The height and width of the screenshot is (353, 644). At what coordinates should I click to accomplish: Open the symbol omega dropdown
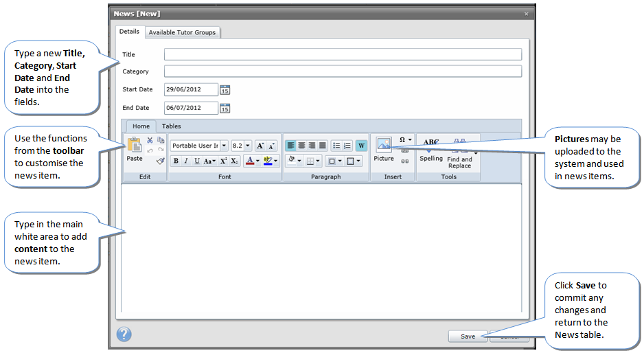405,139
